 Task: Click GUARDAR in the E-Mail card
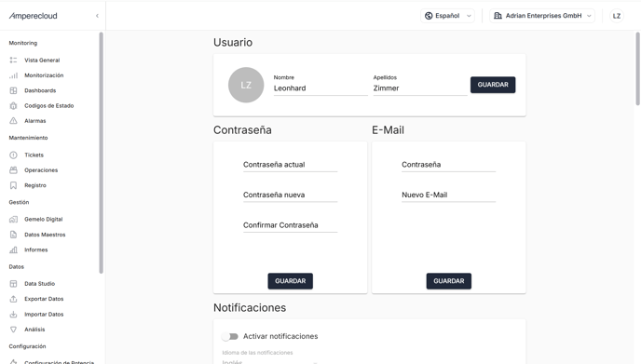449,281
